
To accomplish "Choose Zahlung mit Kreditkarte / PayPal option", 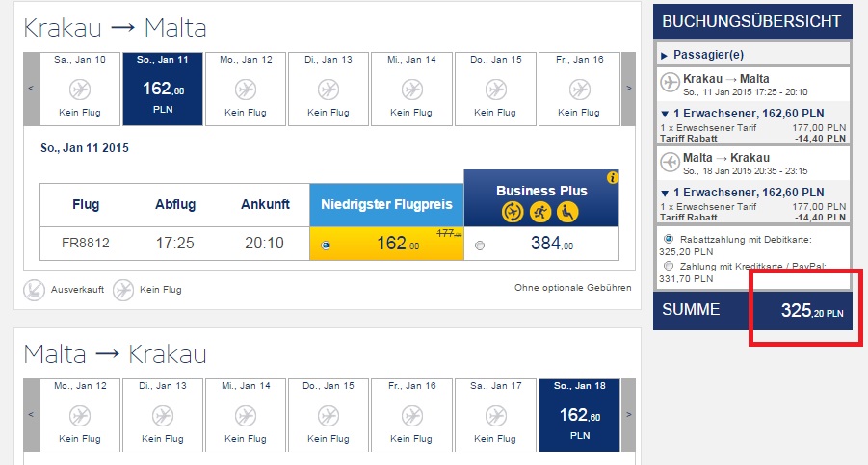I will coord(669,266).
